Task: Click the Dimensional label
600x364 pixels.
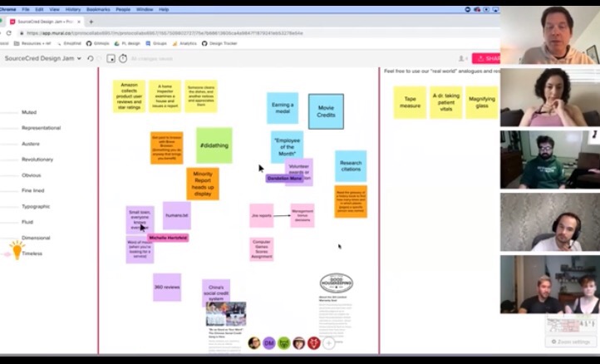Action: (x=36, y=238)
